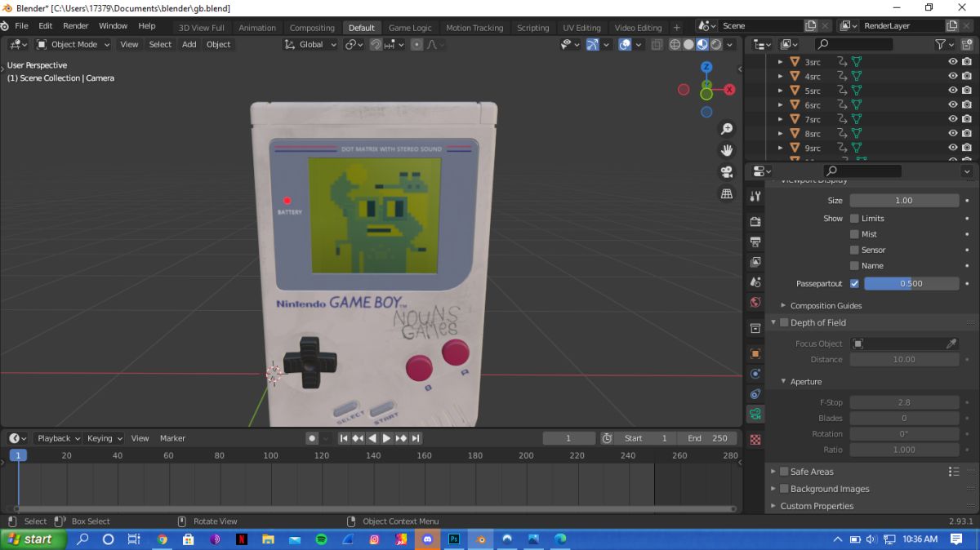Open the Keying dropdown
Screen dimensions: 980x550
tap(105, 438)
